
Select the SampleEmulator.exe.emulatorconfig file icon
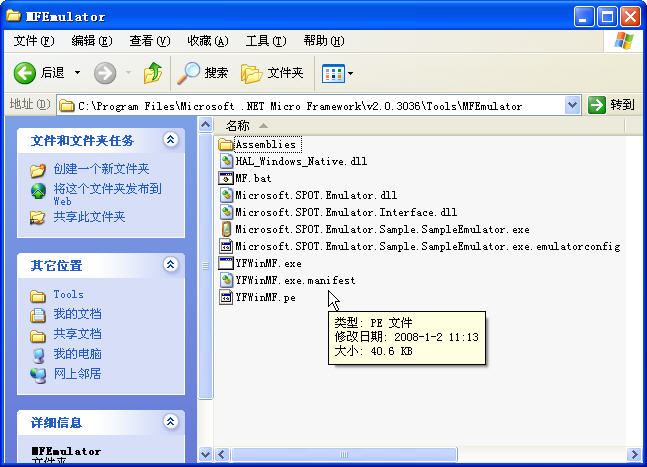pyautogui.click(x=226, y=246)
